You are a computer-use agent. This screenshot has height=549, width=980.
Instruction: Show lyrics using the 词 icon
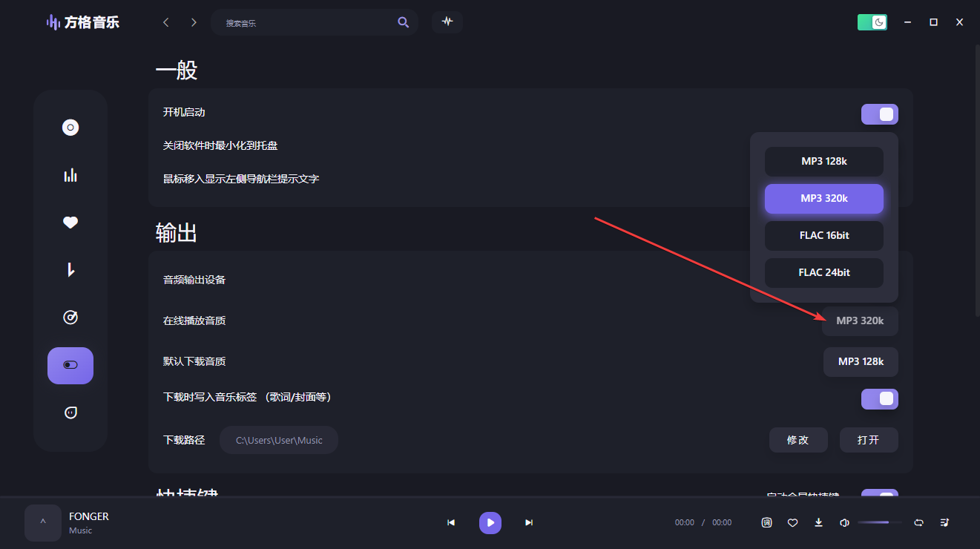pos(766,522)
